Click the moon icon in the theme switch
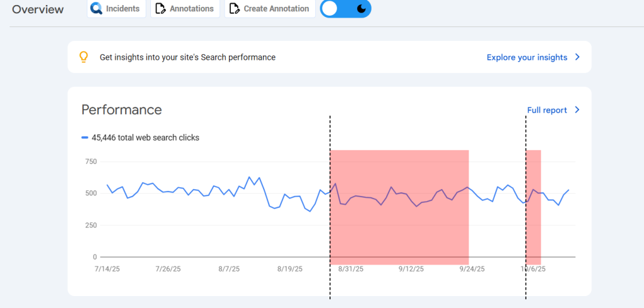The height and width of the screenshot is (308, 644). click(x=361, y=9)
